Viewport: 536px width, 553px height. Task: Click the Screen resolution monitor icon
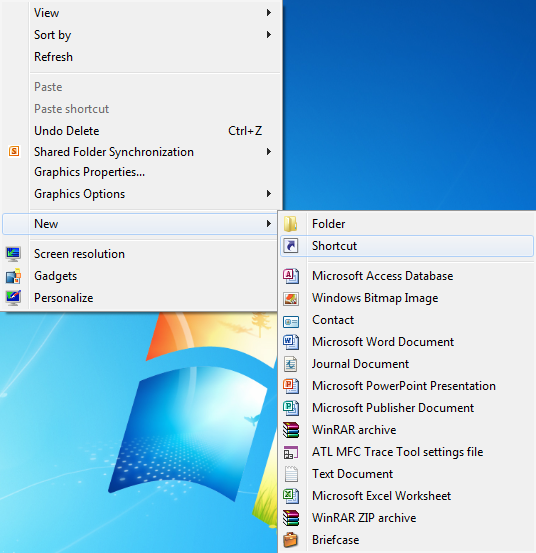click(x=13, y=254)
